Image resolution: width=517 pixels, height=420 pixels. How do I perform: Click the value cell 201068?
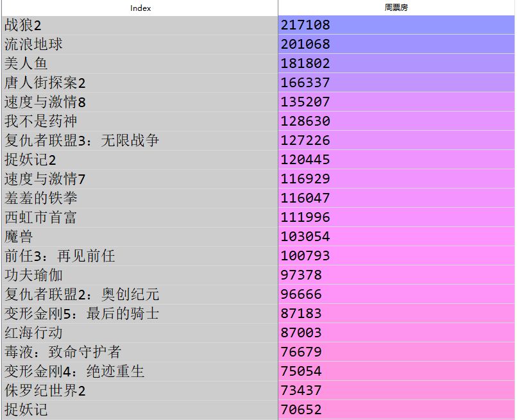396,44
